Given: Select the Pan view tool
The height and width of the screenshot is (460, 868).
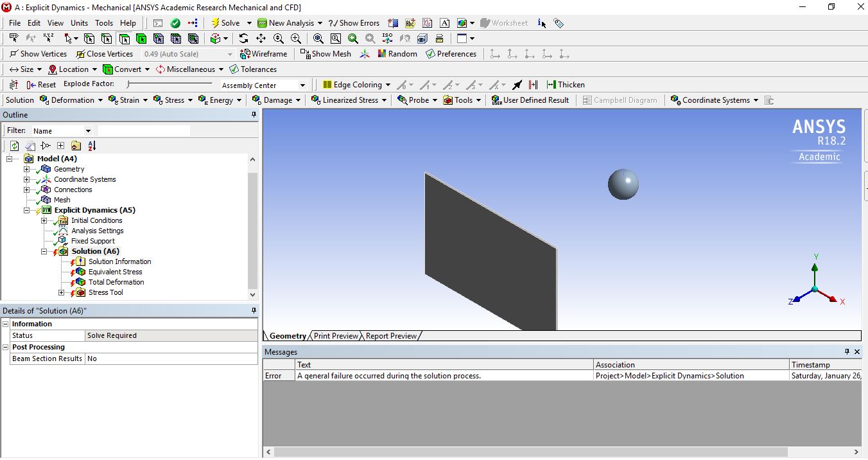Looking at the screenshot, I should (261, 39).
